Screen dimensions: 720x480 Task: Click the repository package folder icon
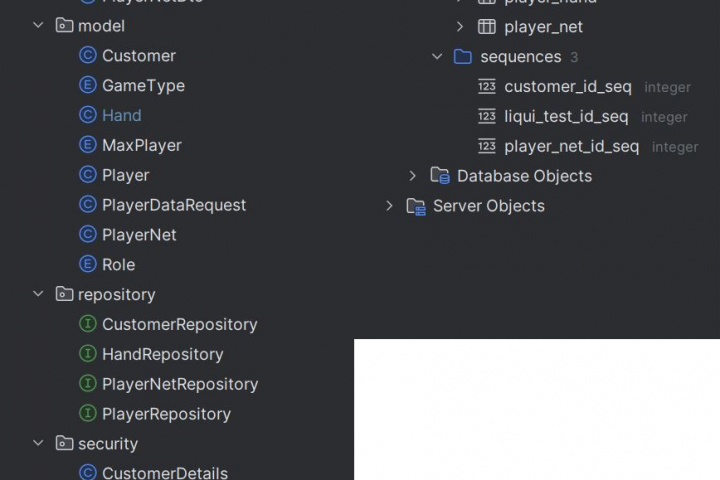tap(64, 294)
